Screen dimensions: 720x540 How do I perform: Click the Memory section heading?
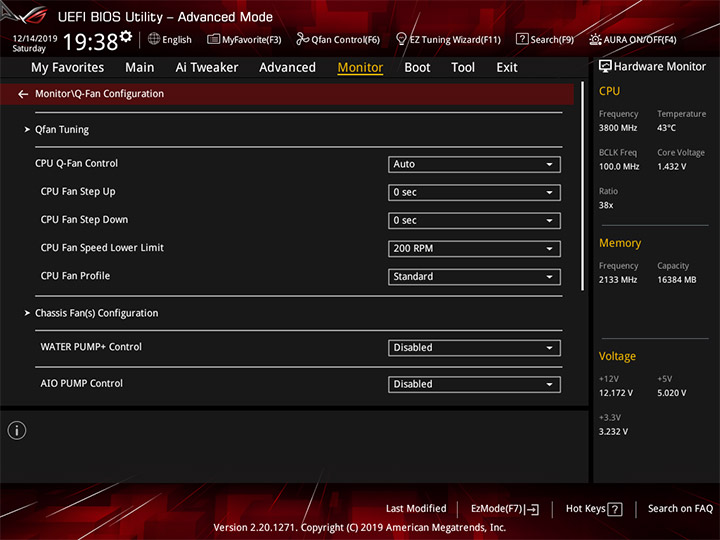point(620,243)
